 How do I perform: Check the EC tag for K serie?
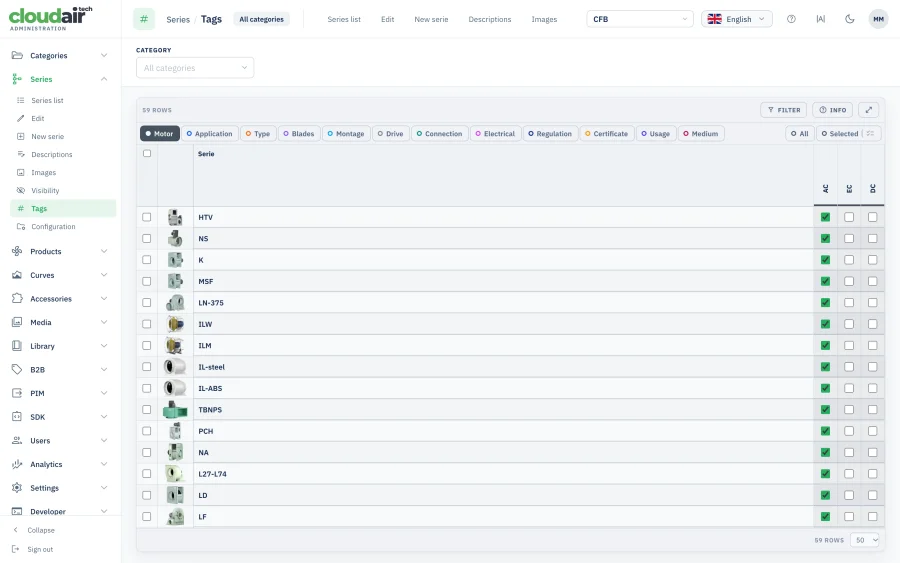click(849, 259)
